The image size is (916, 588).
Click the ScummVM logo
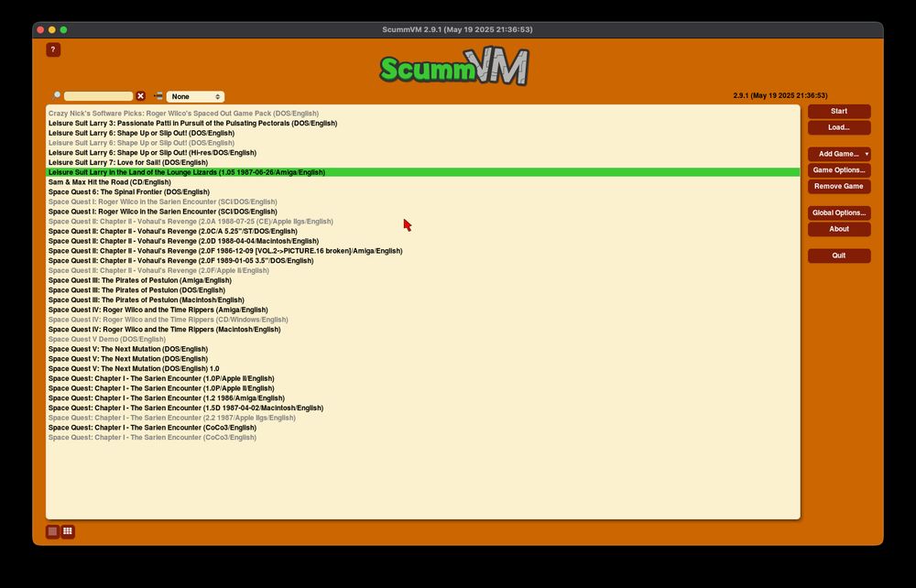(454, 67)
